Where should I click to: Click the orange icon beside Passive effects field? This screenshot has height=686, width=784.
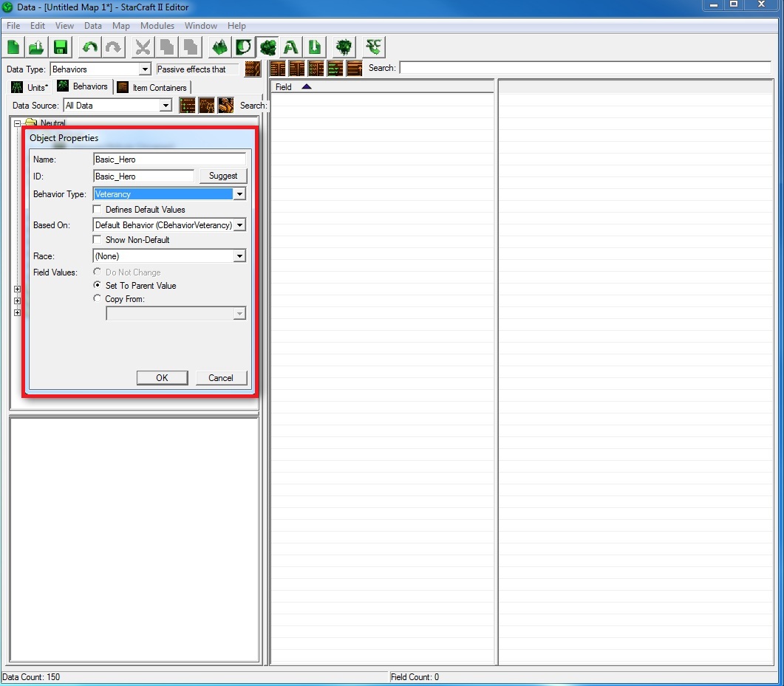tap(253, 69)
